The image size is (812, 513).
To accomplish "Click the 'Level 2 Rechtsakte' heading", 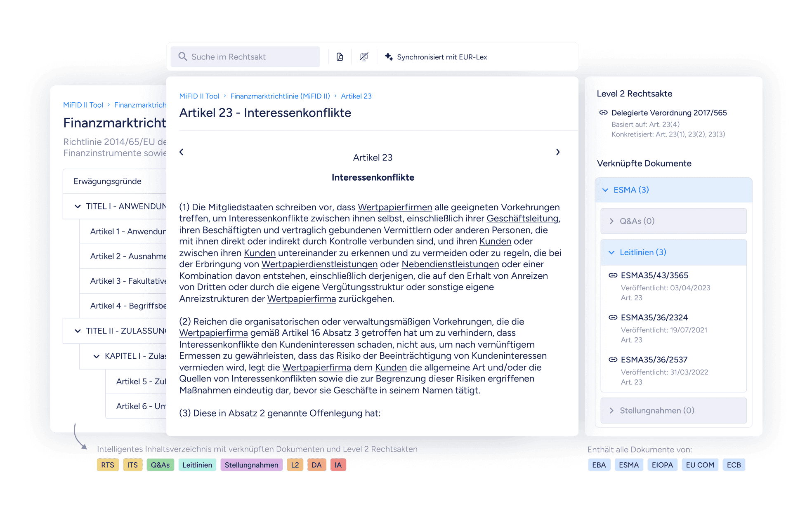I will pos(634,94).
